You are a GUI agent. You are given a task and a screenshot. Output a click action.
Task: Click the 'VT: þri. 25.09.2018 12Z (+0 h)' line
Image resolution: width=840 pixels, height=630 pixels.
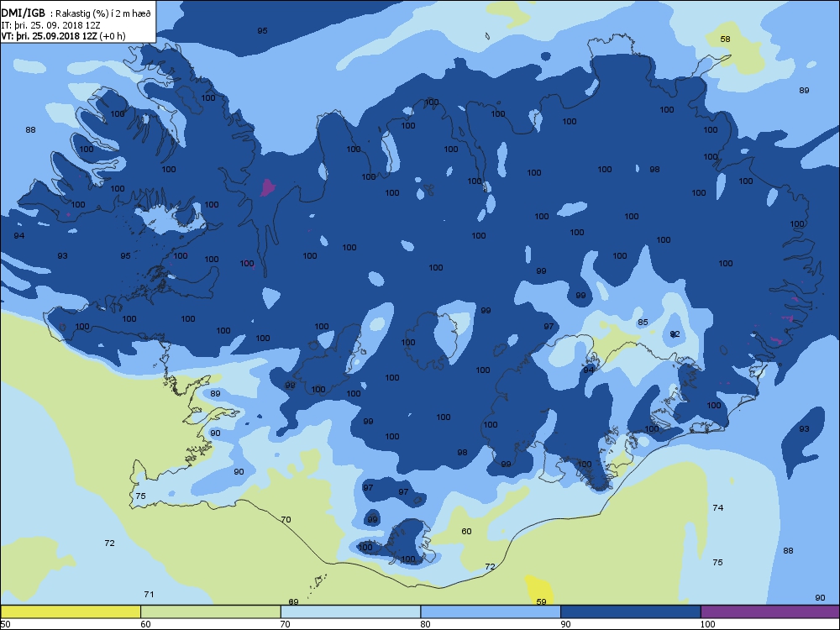tap(63, 36)
